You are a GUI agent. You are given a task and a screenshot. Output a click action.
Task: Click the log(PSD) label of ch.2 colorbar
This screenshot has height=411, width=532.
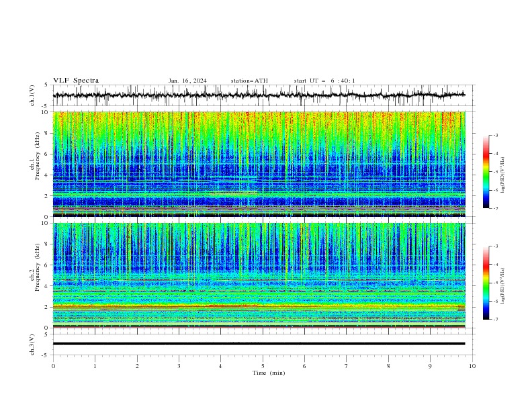(503, 286)
